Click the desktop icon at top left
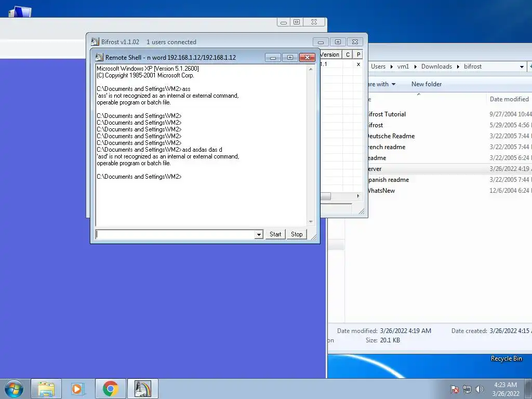This screenshot has width=532, height=399. click(x=20, y=12)
